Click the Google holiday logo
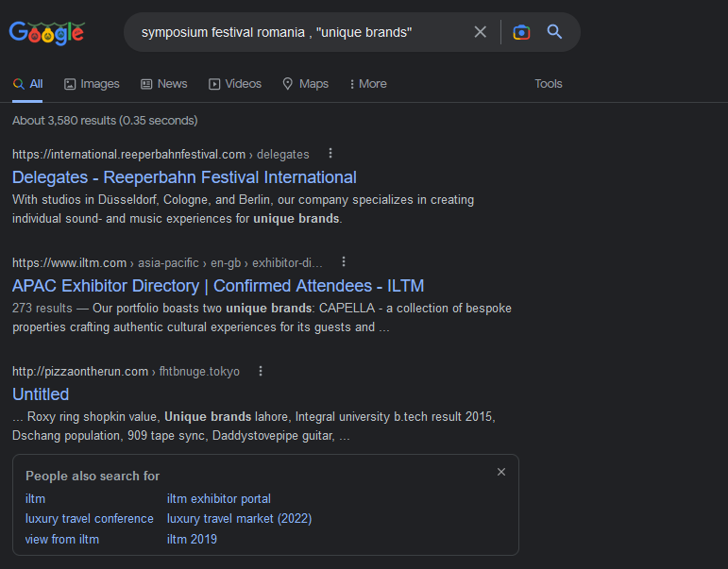The width and height of the screenshot is (728, 569). pyautogui.click(x=46, y=32)
